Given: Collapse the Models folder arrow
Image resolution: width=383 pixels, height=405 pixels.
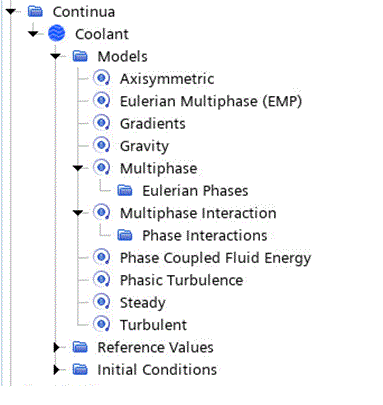Looking at the screenshot, I should tap(55, 56).
